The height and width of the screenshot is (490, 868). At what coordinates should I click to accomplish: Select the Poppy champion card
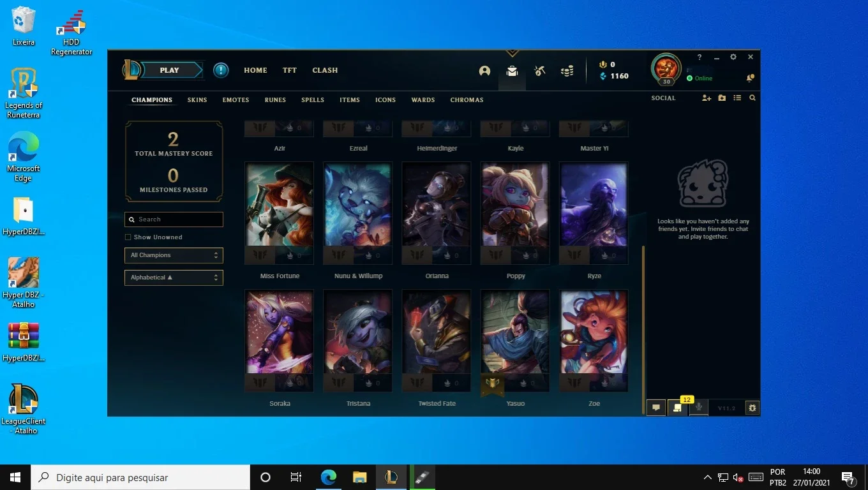[x=515, y=213]
